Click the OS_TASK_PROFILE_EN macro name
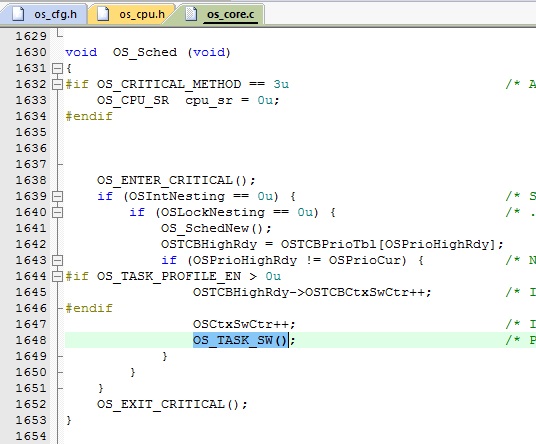This screenshot has height=444, width=536. point(169,277)
